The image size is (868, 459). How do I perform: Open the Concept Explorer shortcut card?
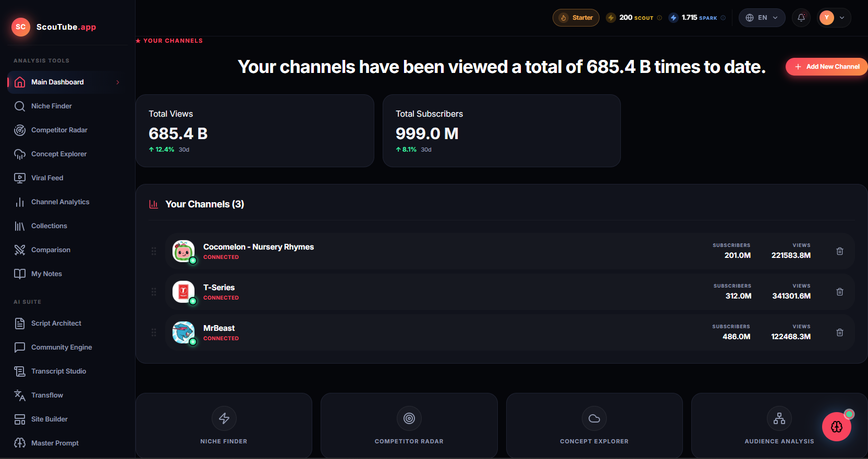(x=594, y=426)
